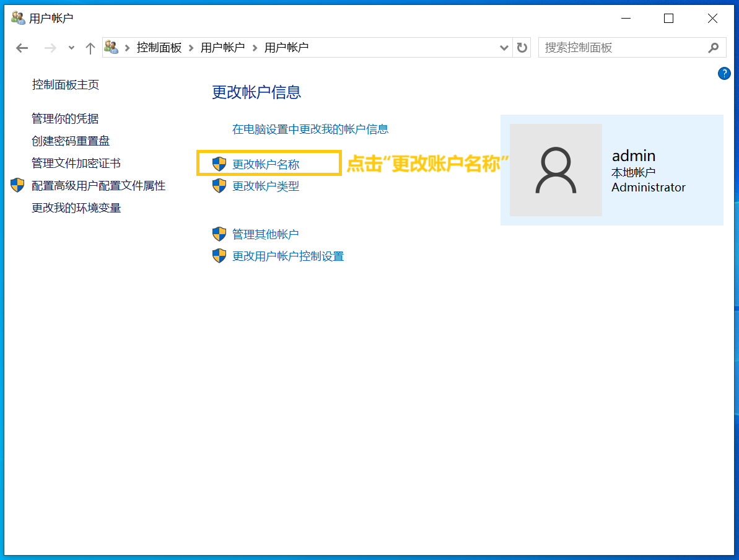The width and height of the screenshot is (739, 560).
Task: Click the UAC shield beside 更改用户帐户控制设置
Action: (x=219, y=255)
